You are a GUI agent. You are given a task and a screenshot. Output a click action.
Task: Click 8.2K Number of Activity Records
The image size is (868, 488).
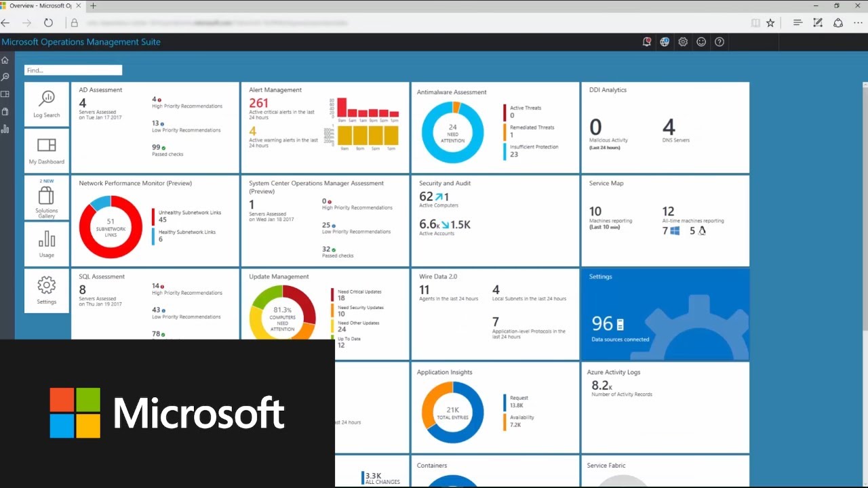point(602,386)
